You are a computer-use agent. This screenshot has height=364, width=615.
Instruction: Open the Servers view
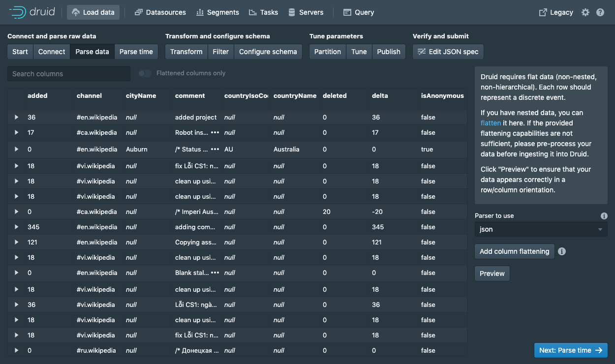[x=306, y=12]
